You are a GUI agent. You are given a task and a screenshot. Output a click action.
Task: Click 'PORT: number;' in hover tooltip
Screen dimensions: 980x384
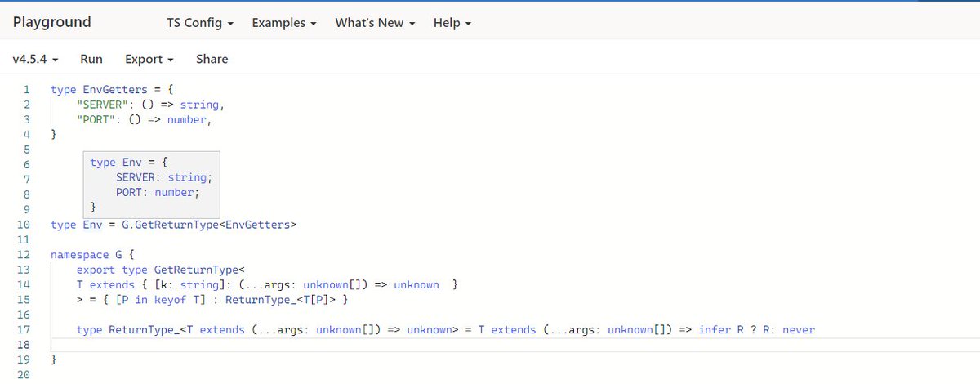click(157, 193)
